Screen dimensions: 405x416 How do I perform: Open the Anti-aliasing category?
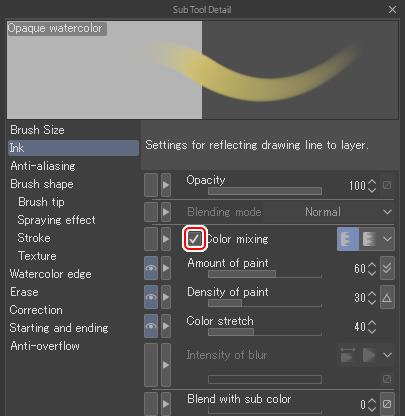point(43,166)
